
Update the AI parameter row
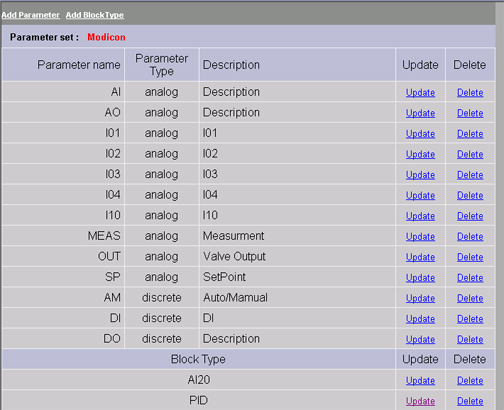coord(420,93)
